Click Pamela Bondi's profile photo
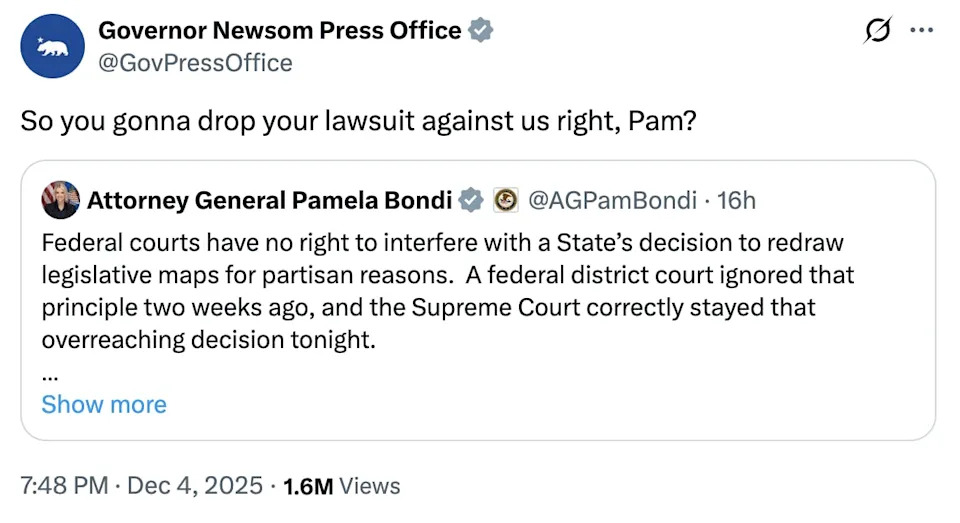Viewport: 960px width, 523px height. pyautogui.click(x=60, y=200)
